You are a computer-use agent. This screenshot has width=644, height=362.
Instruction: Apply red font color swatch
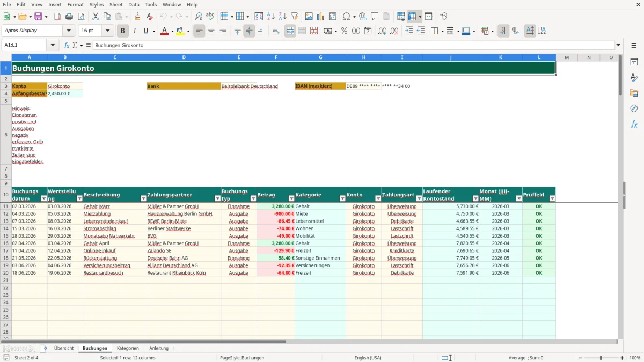[164, 31]
